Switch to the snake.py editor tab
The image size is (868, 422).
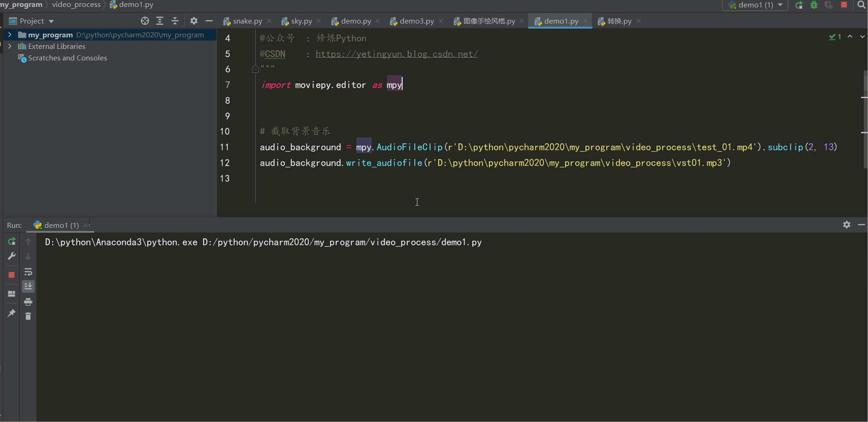coord(247,21)
